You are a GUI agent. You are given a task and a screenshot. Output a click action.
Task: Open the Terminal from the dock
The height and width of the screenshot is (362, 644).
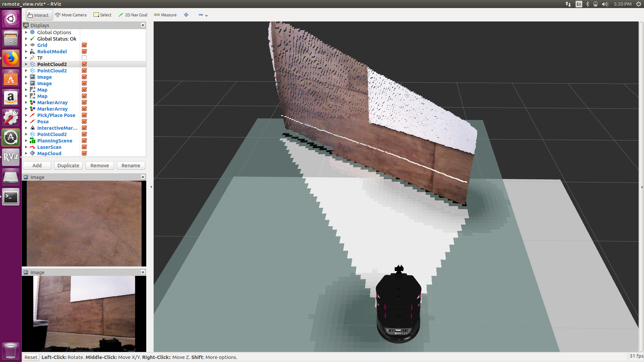click(11, 197)
